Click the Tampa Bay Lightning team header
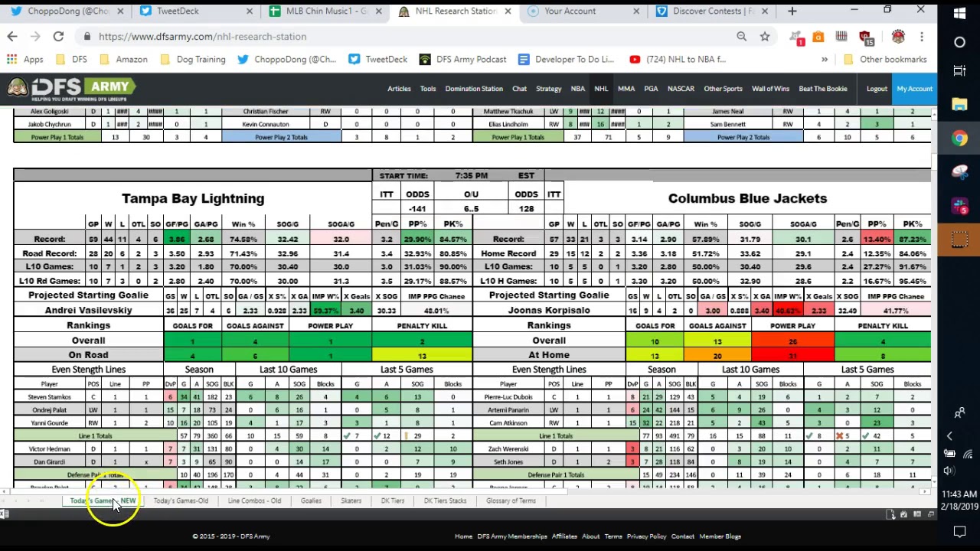 (x=193, y=199)
